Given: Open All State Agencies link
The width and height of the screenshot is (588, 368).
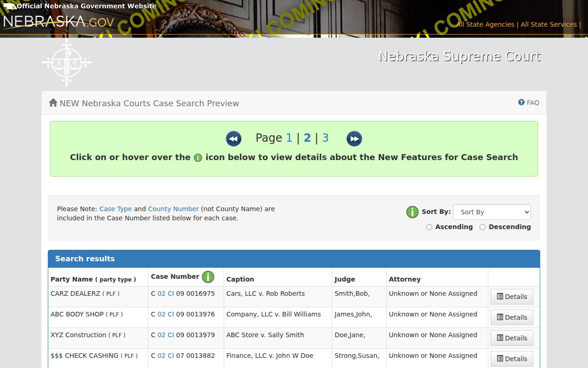Looking at the screenshot, I should pos(485,24).
